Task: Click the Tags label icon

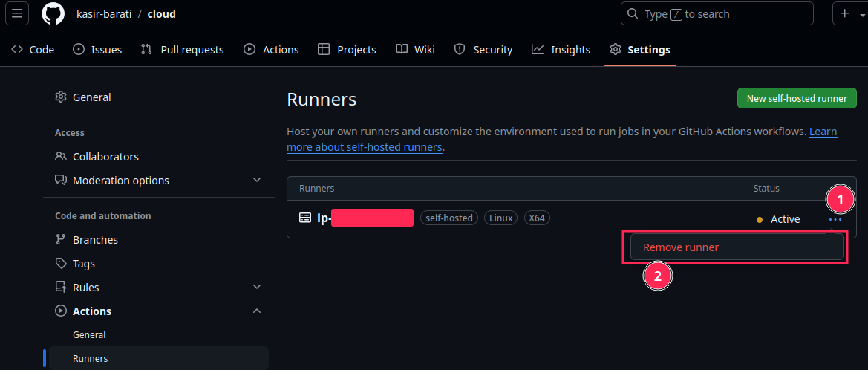Action: click(x=61, y=263)
